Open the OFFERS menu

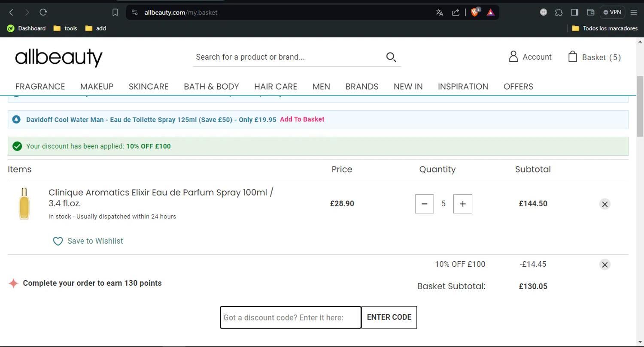[x=518, y=87]
